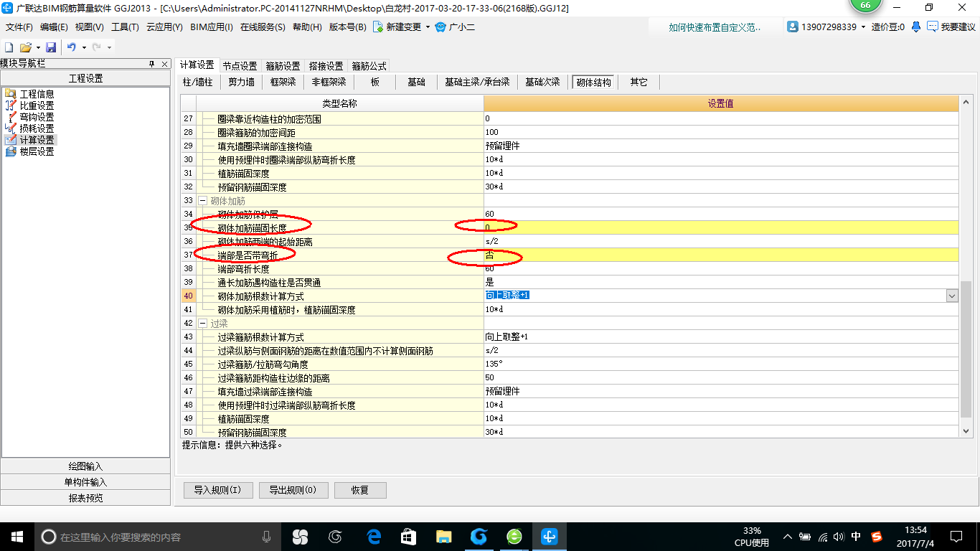Click the Open folder toolbar icon

[x=25, y=47]
